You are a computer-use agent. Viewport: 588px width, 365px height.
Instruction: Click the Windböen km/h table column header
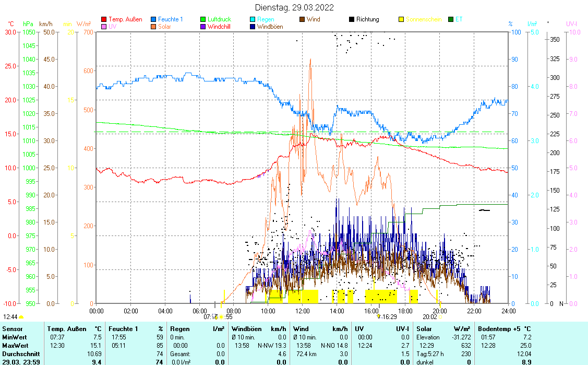[259, 329]
